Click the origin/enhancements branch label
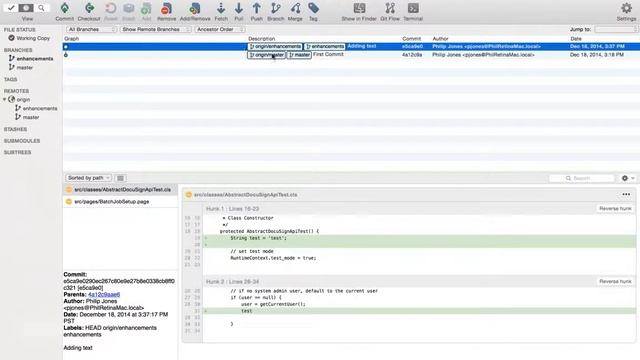 point(275,47)
